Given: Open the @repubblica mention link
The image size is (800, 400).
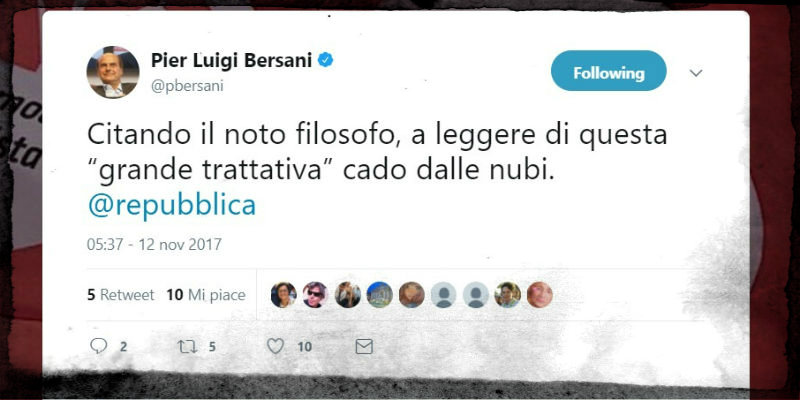Looking at the screenshot, I should [x=172, y=205].
